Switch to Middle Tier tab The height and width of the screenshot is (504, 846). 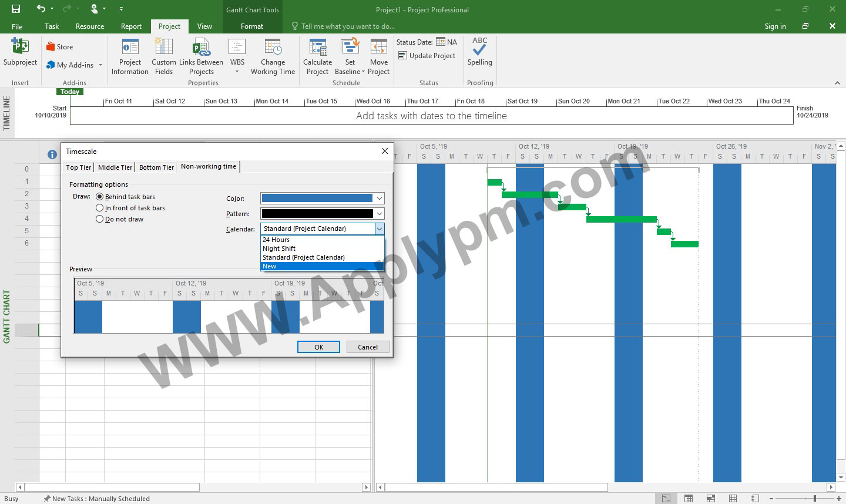point(115,167)
